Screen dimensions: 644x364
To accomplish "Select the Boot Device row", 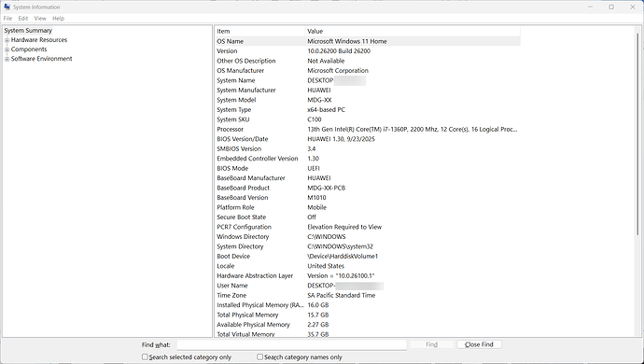I will coord(368,257).
